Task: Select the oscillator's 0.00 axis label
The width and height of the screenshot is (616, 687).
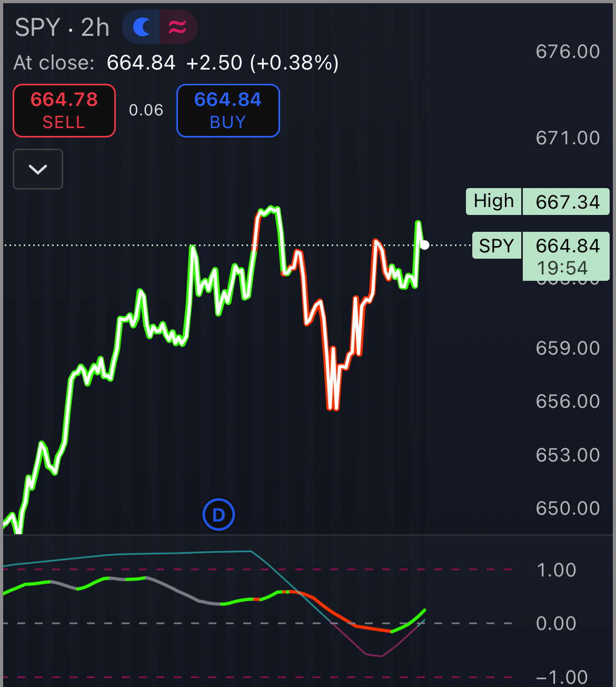Action: pyautogui.click(x=556, y=624)
